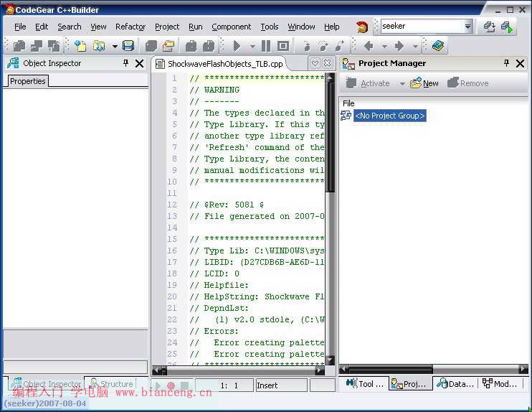
Task: Open the seeker desktop layout dropdown
Action: (x=467, y=26)
